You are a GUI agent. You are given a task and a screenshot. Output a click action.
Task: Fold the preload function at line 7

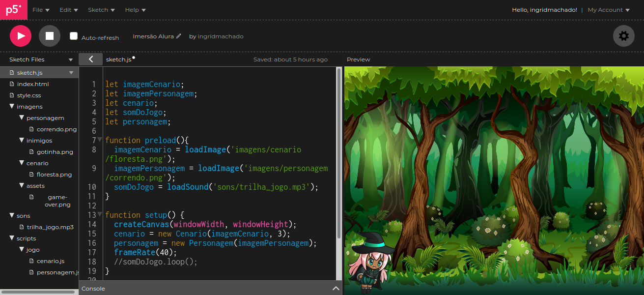[x=100, y=140]
